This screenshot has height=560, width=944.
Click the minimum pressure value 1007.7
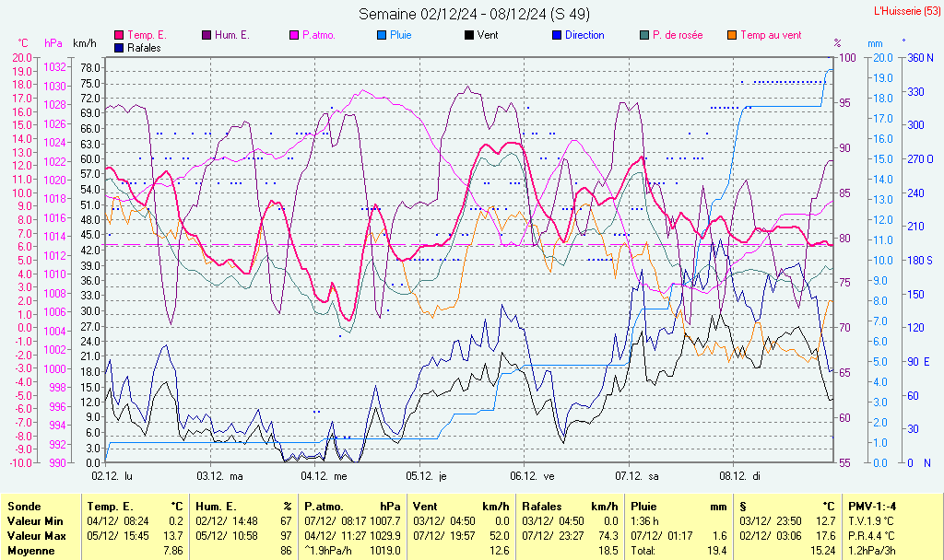tap(386, 521)
